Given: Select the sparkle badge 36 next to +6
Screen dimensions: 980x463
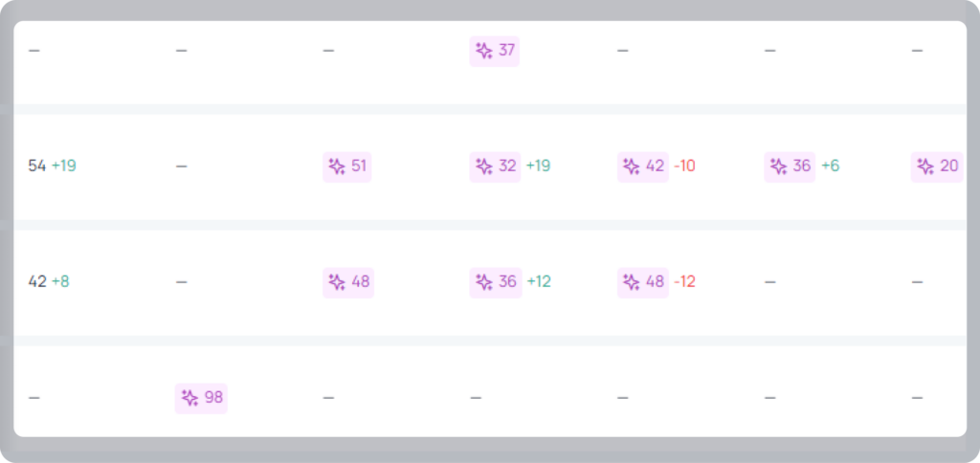Looking at the screenshot, I should (790, 166).
